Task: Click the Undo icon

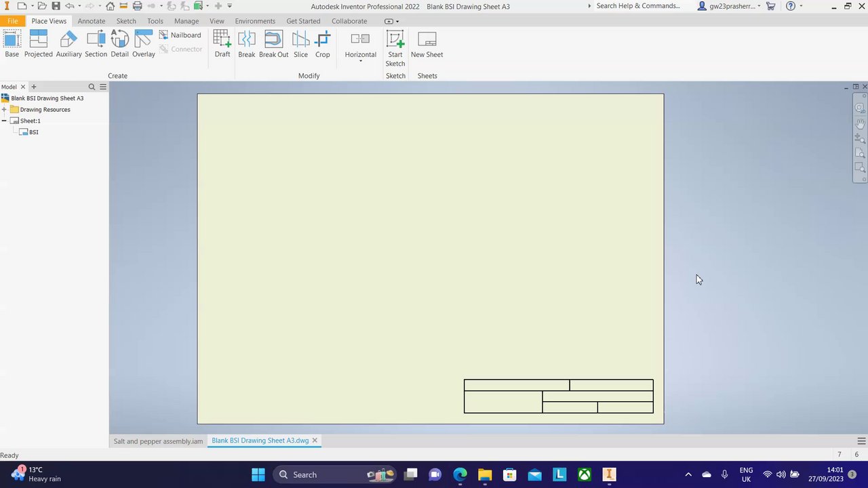Action: pyautogui.click(x=69, y=6)
